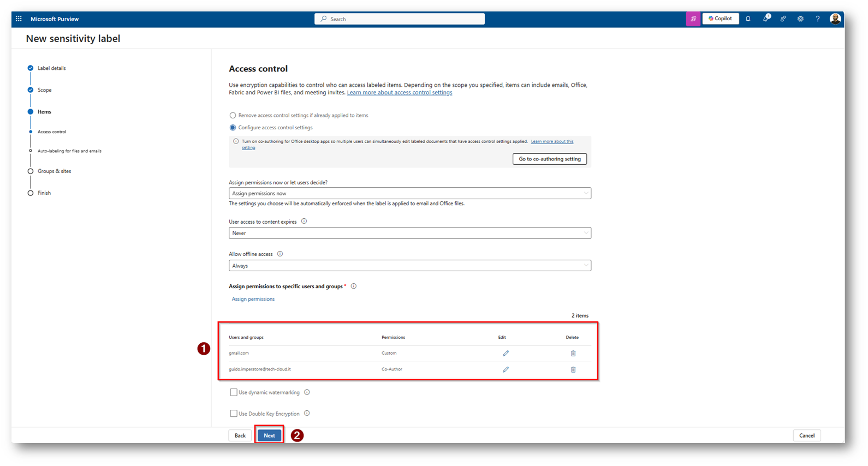
Task: Edit guido.imperatore@tech-cloud.it permissions with pencil
Action: click(506, 369)
